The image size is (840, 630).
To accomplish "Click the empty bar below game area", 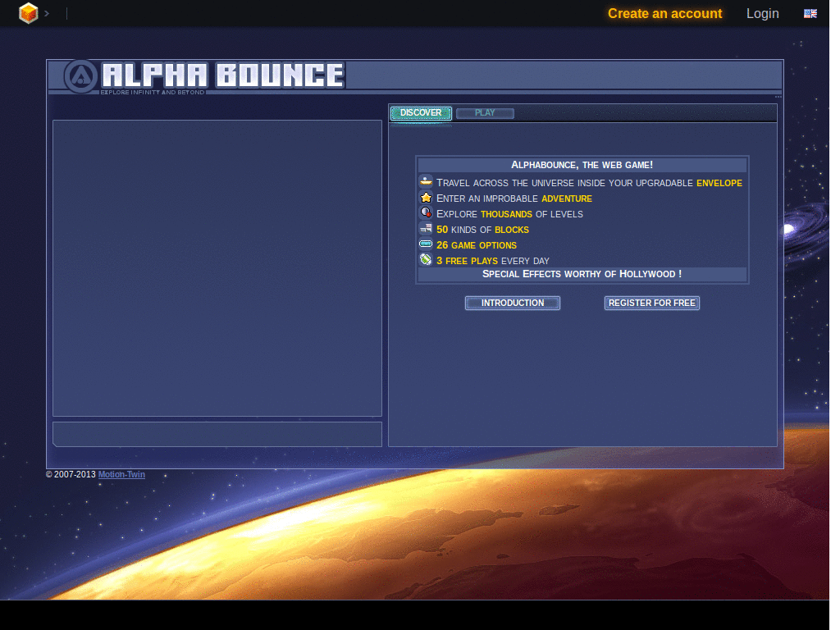I will 217,435.
